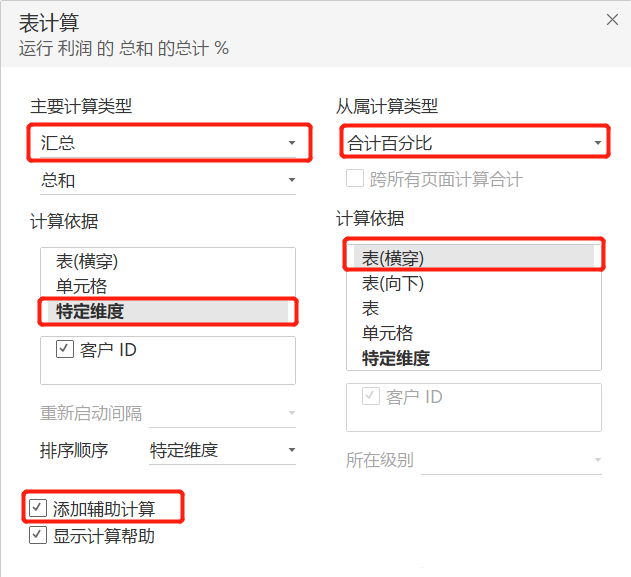
Task: Close the 表计算 dialog with the X
Action: pos(612,19)
